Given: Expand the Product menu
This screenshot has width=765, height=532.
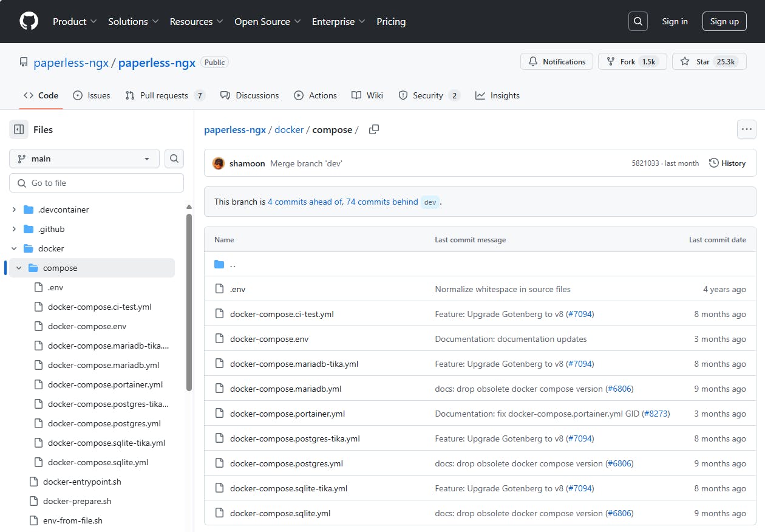Looking at the screenshot, I should click(75, 21).
